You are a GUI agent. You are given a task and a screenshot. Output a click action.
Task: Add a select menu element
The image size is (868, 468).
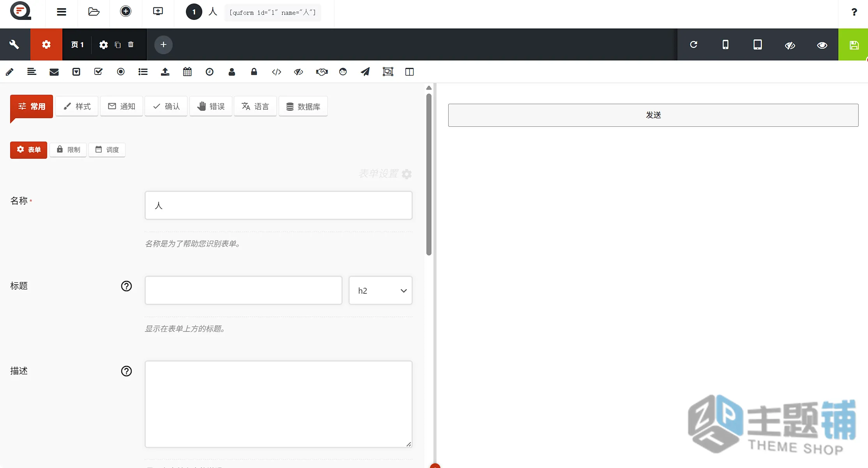point(76,72)
